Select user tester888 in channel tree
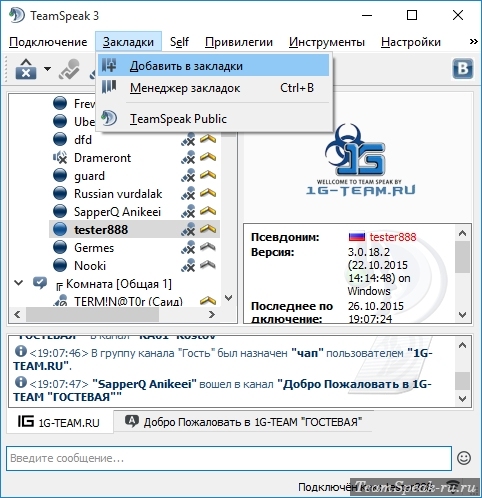The image size is (482, 498). (x=101, y=230)
